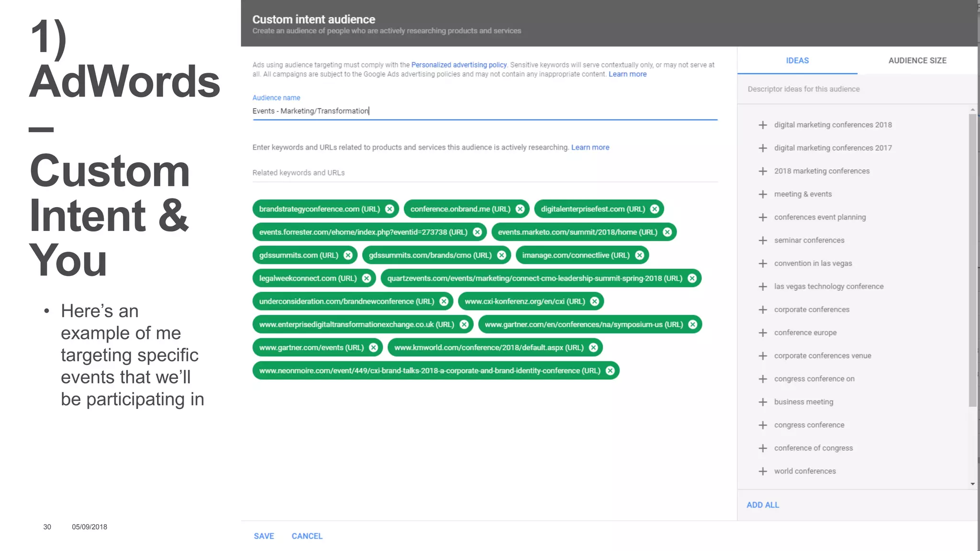Remove brandstrategyconference.com URL chip

(x=390, y=209)
